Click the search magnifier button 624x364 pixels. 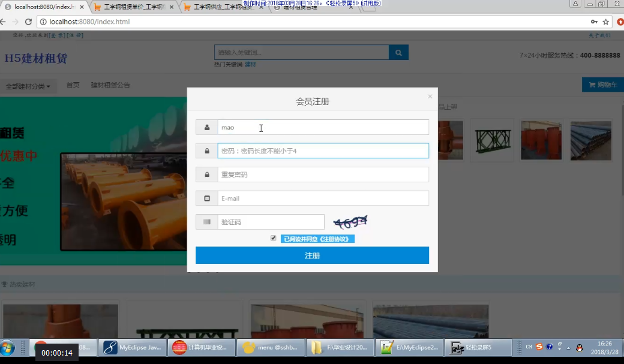point(398,52)
